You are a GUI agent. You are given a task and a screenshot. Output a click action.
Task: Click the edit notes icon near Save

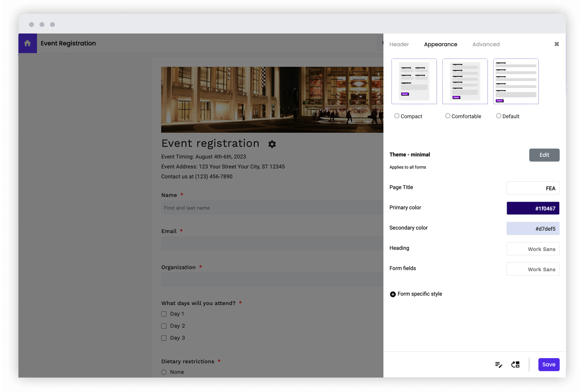click(x=498, y=364)
